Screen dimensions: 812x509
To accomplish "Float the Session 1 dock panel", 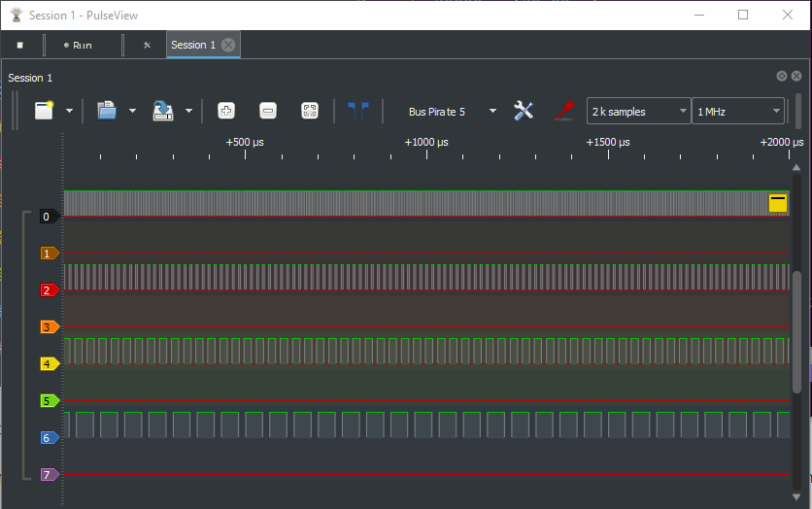I will click(x=782, y=76).
